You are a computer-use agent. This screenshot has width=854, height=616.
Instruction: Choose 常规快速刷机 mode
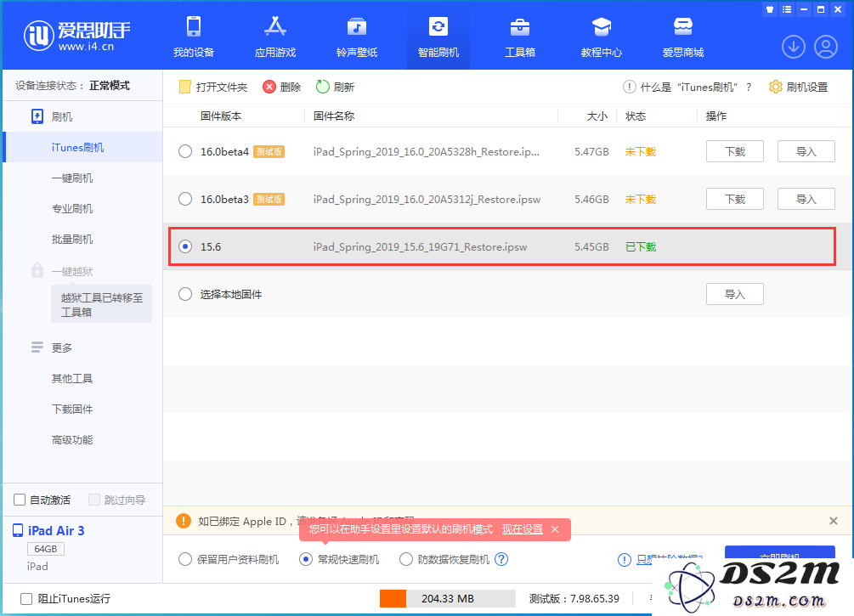pyautogui.click(x=306, y=559)
